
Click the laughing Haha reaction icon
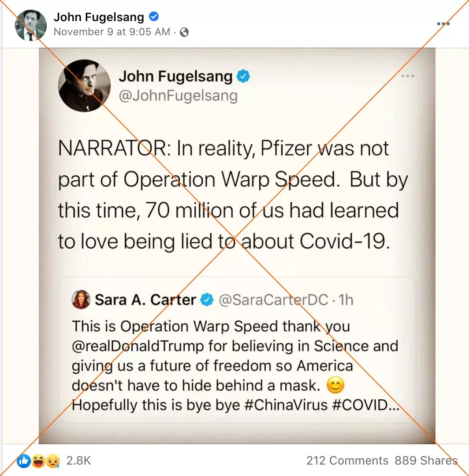(x=38, y=461)
